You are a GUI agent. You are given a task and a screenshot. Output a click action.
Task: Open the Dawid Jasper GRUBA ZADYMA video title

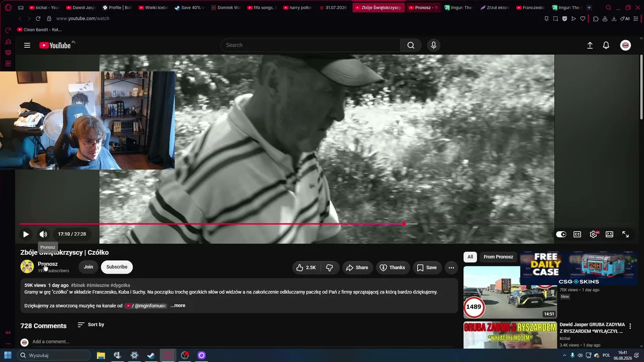pyautogui.click(x=592, y=328)
